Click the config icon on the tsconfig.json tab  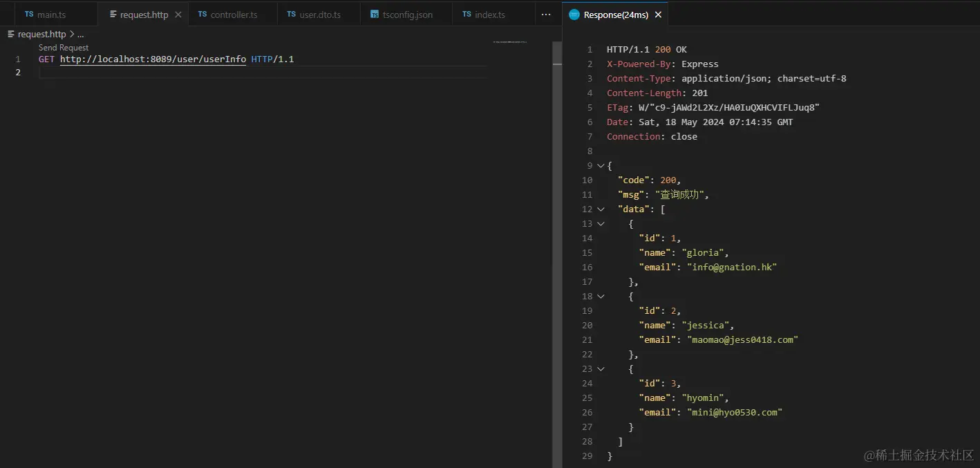[x=375, y=15]
